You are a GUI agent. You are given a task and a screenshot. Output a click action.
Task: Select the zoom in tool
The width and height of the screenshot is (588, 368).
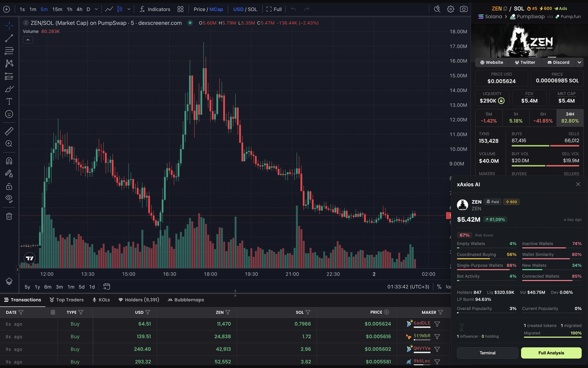[x=9, y=144]
